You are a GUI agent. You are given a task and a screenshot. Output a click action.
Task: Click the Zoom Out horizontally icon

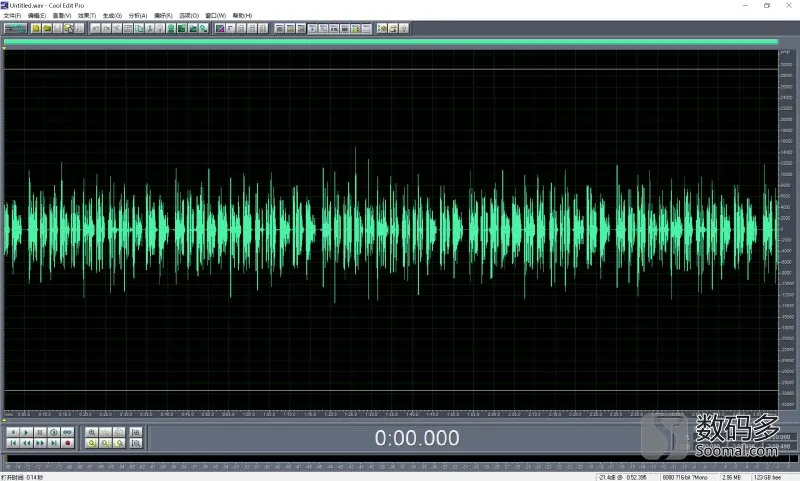(x=105, y=433)
